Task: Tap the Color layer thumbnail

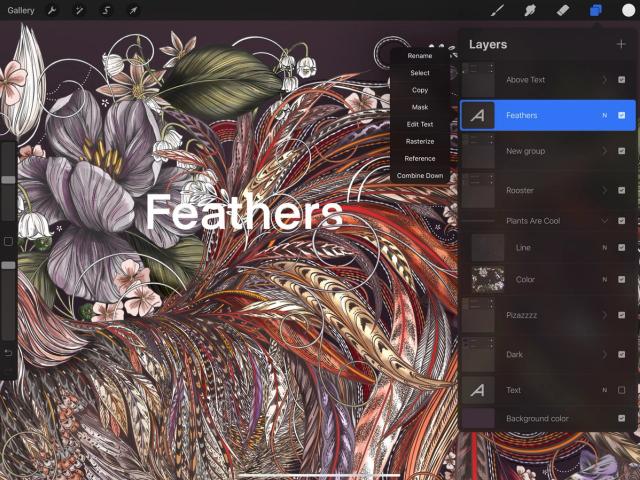Action: (x=488, y=279)
